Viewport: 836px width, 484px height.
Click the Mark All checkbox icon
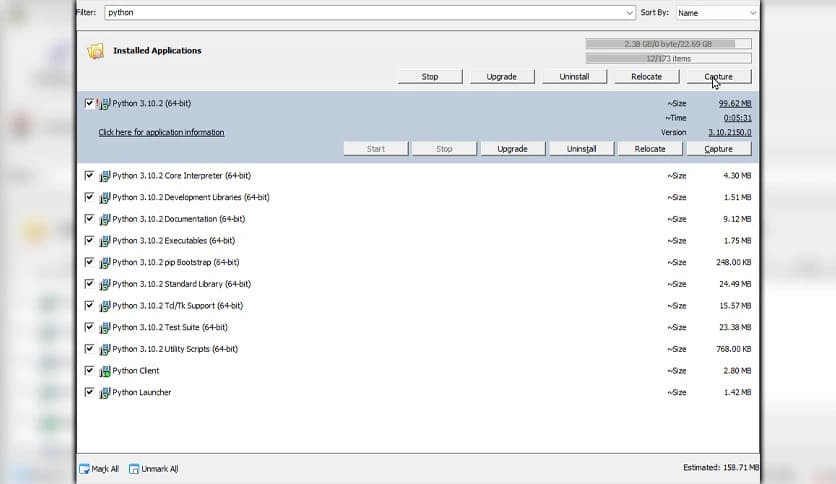tap(84, 469)
